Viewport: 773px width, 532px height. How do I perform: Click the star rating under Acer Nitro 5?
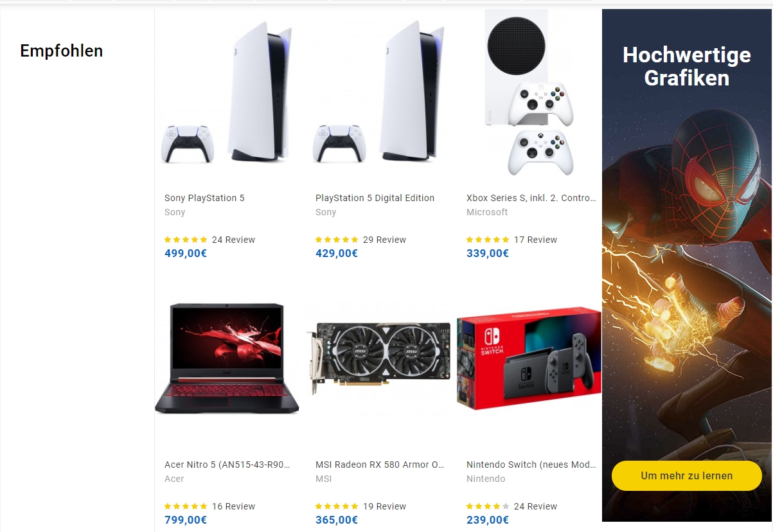tap(186, 506)
